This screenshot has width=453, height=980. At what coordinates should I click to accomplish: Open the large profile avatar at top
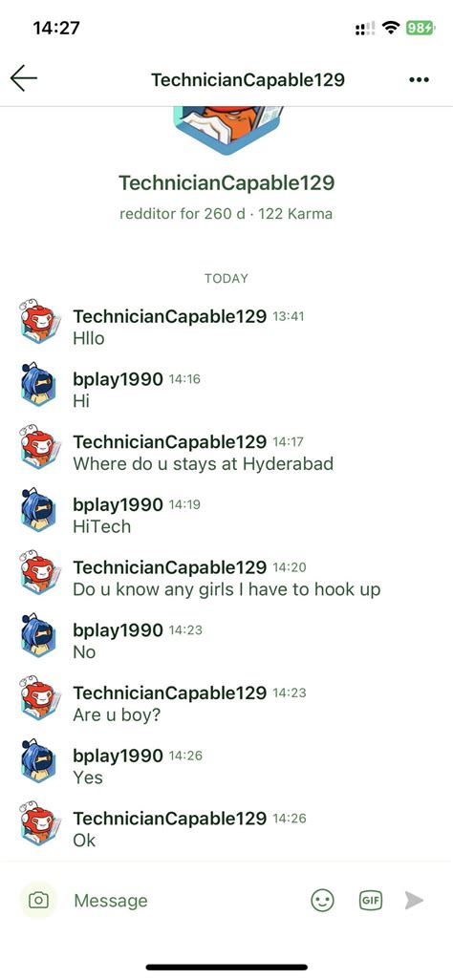(226, 131)
